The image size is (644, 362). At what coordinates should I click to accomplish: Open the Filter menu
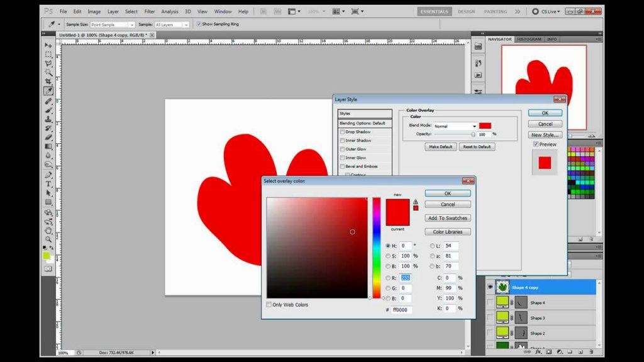pos(150,11)
